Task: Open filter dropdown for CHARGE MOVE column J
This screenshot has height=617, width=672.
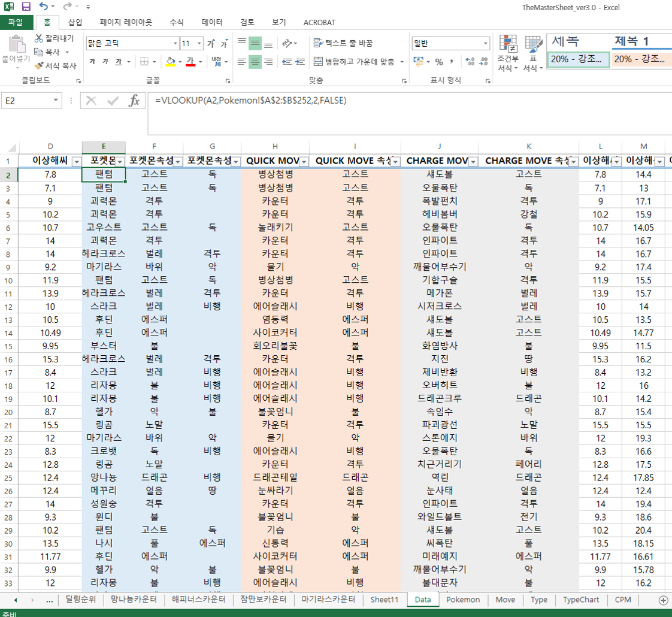Action: [473, 161]
